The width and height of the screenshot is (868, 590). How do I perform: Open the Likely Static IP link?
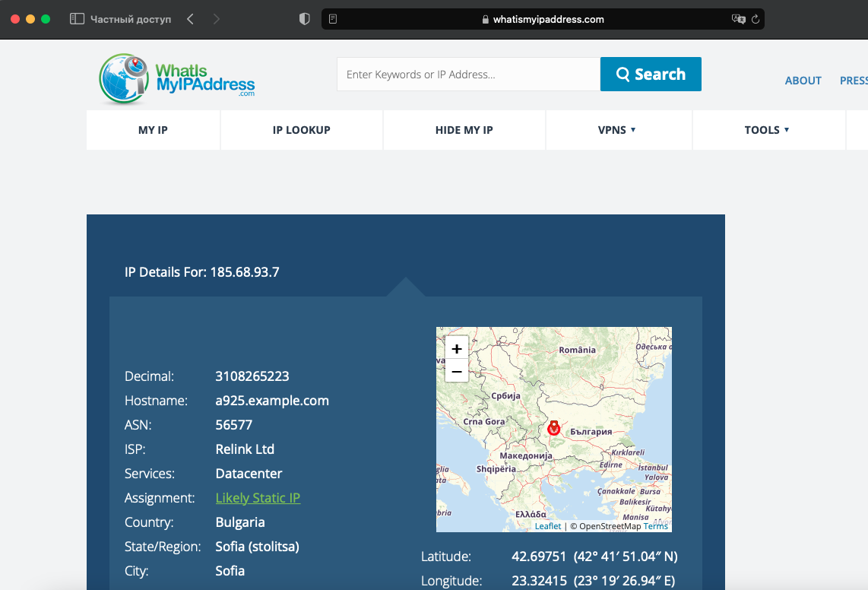pyautogui.click(x=258, y=498)
